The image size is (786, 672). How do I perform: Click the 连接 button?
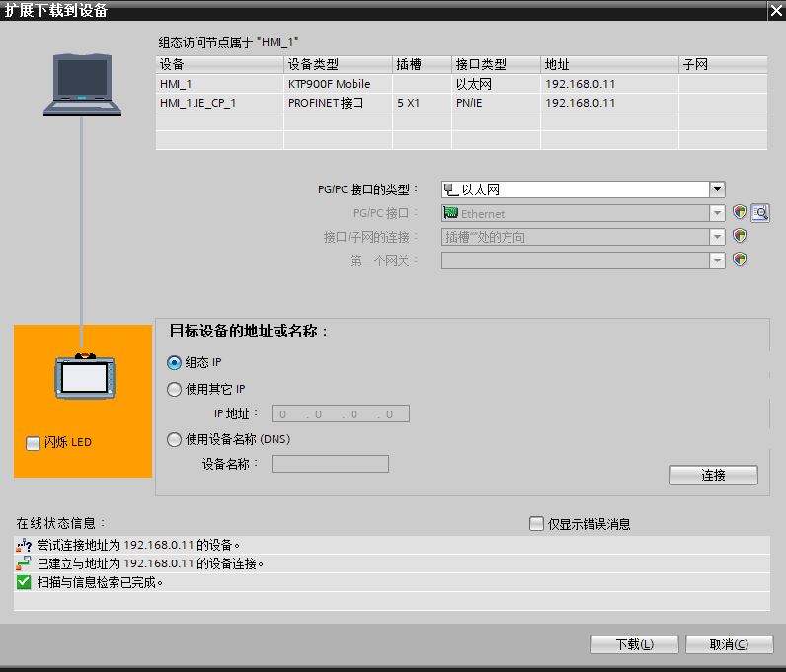pos(713,475)
